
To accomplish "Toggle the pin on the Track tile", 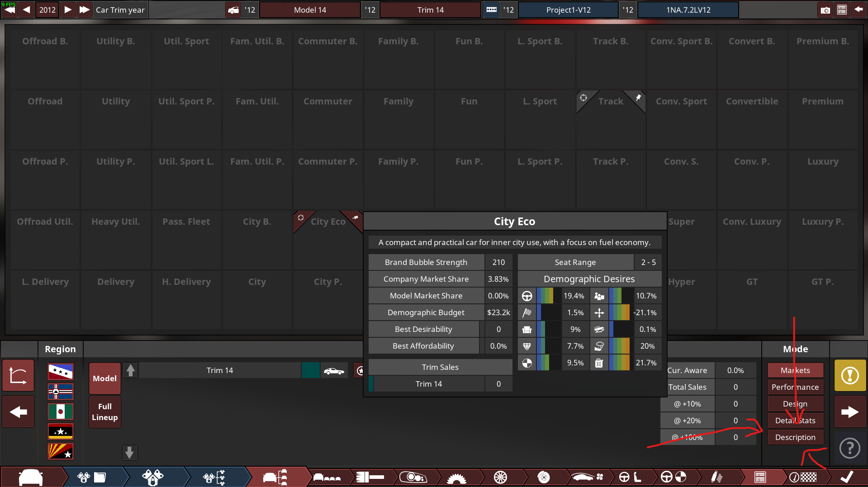I will (x=638, y=98).
